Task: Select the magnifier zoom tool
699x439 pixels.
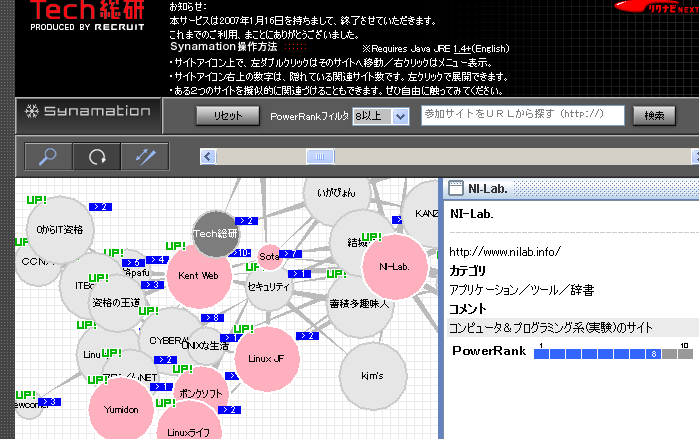Action: (49, 156)
